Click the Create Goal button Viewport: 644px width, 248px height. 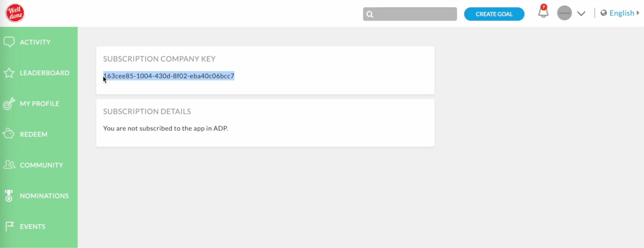click(x=494, y=14)
